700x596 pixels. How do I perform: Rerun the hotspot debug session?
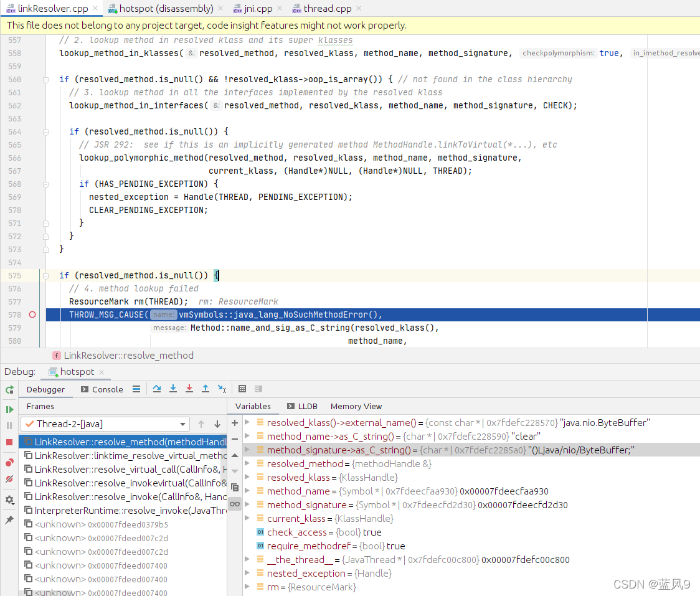pos(9,389)
